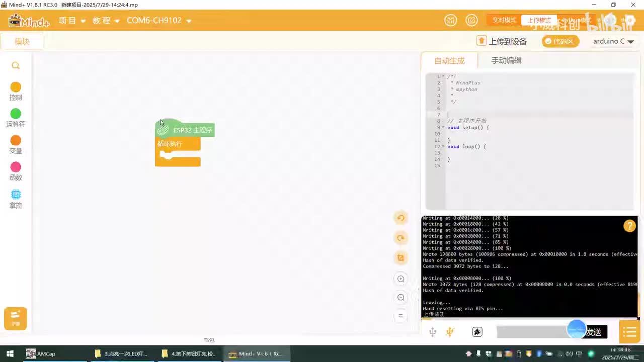Click the help question mark in console
Viewport: 644px width, 362px height.
tap(629, 226)
